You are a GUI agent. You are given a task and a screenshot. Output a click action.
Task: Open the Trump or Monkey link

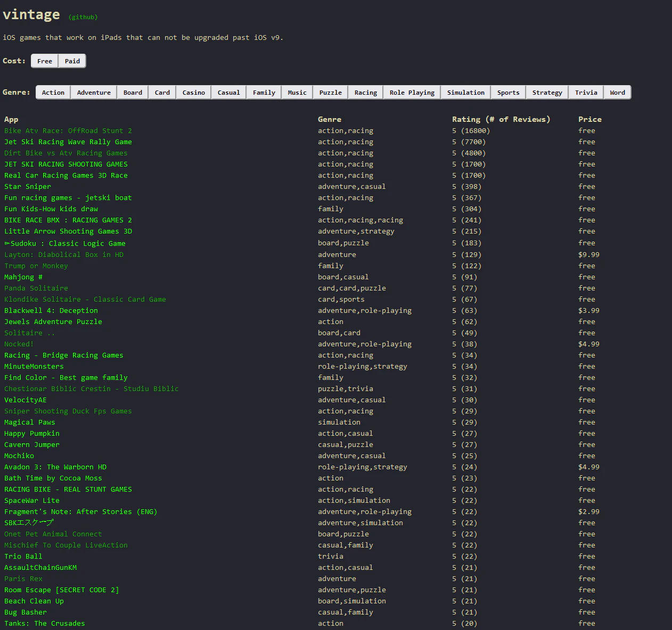36,266
